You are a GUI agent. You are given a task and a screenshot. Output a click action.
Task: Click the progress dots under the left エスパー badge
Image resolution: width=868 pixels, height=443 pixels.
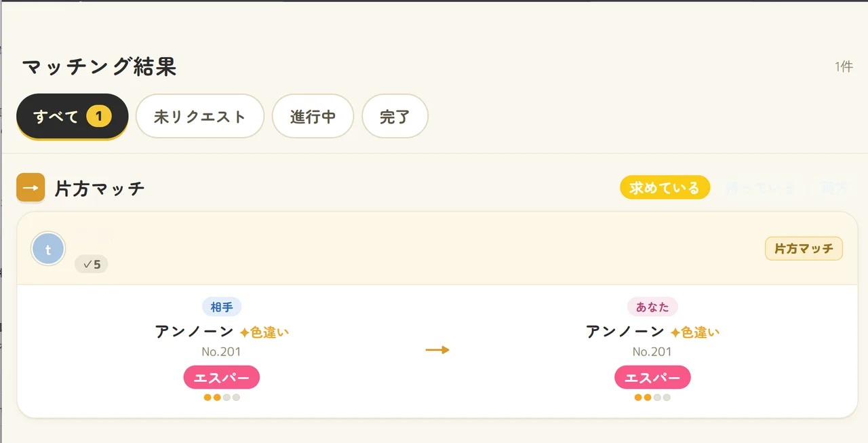click(x=221, y=397)
